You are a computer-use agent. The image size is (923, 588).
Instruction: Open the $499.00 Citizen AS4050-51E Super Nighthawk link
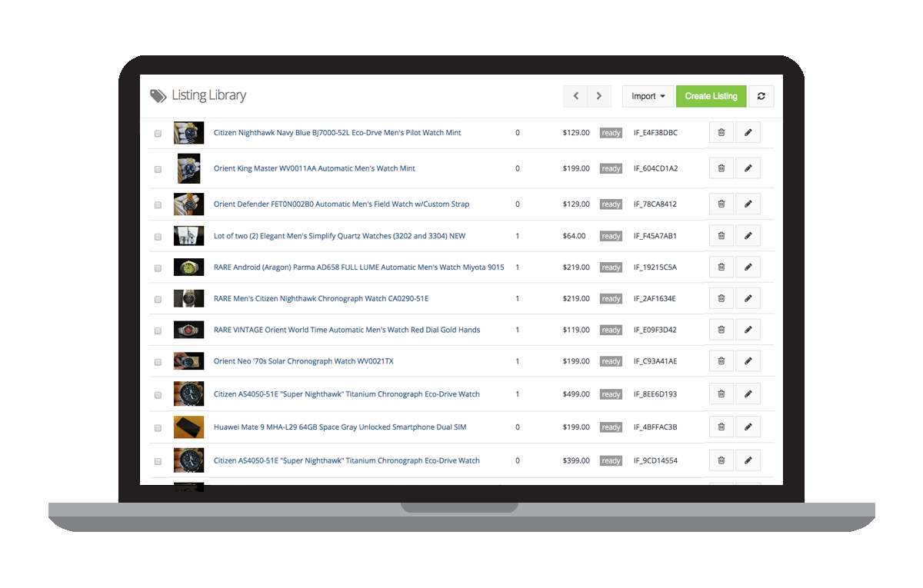tap(346, 394)
